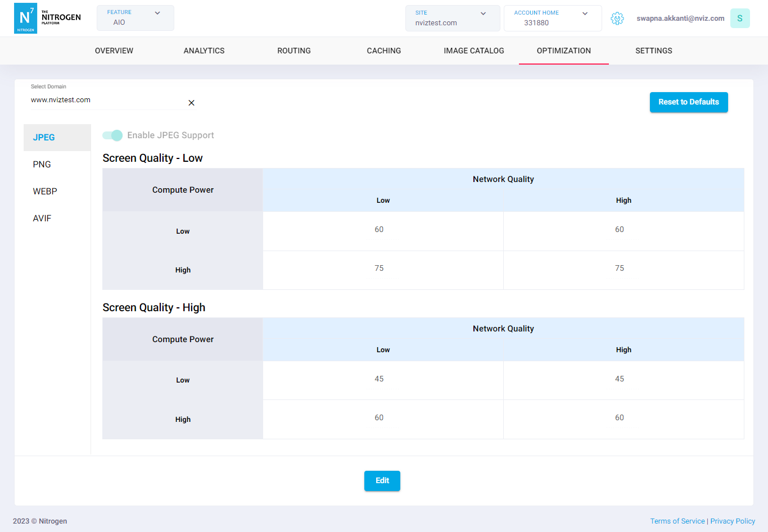The height and width of the screenshot is (532, 768).
Task: Open the Terms of Service link
Action: 677,521
